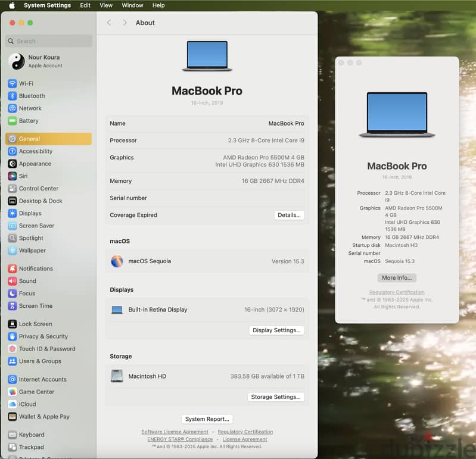Image resolution: width=476 pixels, height=459 pixels.
Task: Click the sidebar Search field
Action: tap(49, 41)
